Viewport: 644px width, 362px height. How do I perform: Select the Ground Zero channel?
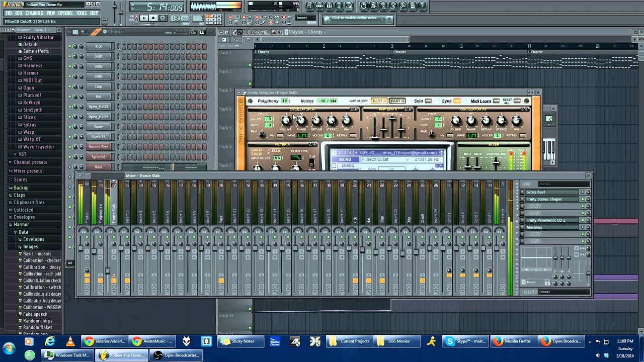click(99, 147)
